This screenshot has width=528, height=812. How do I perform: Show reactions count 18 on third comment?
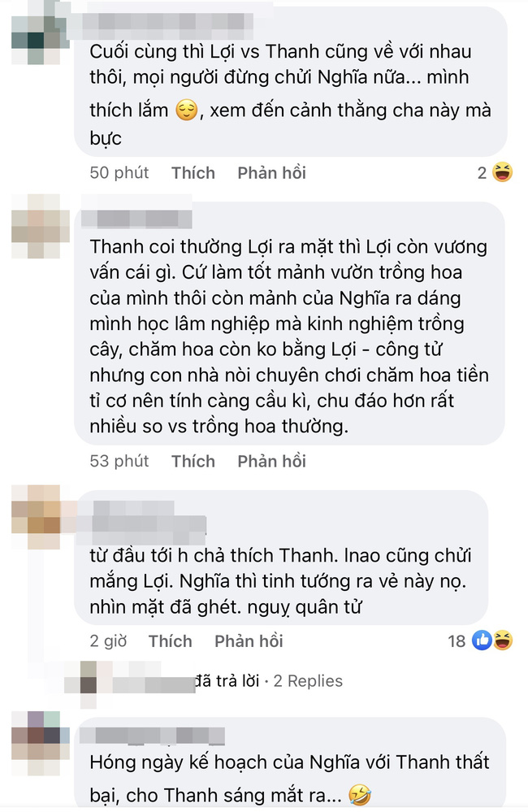tap(457, 641)
